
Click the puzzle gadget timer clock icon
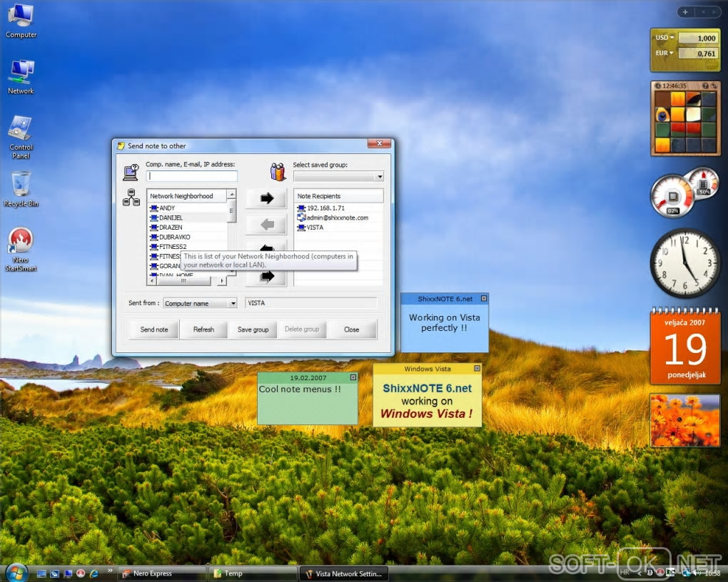658,86
